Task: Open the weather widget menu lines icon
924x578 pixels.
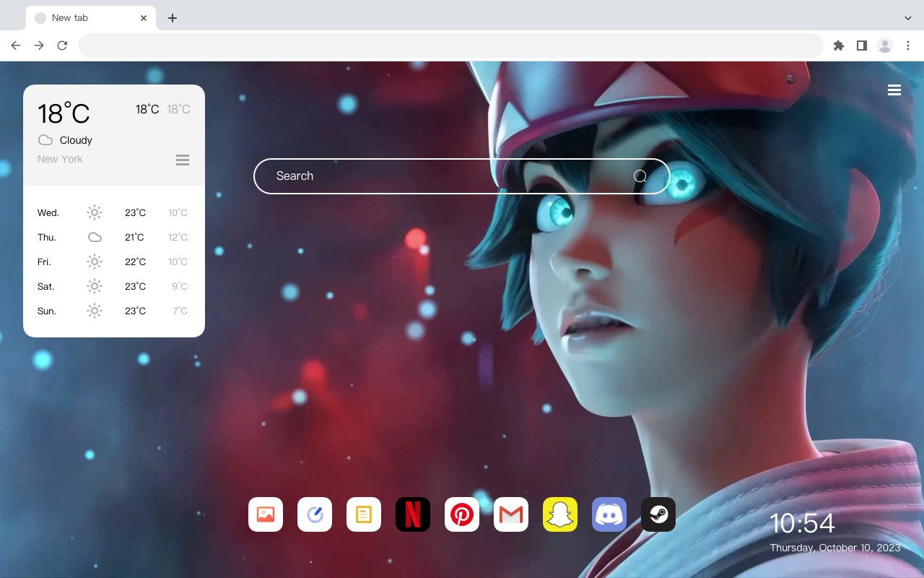Action: [183, 160]
